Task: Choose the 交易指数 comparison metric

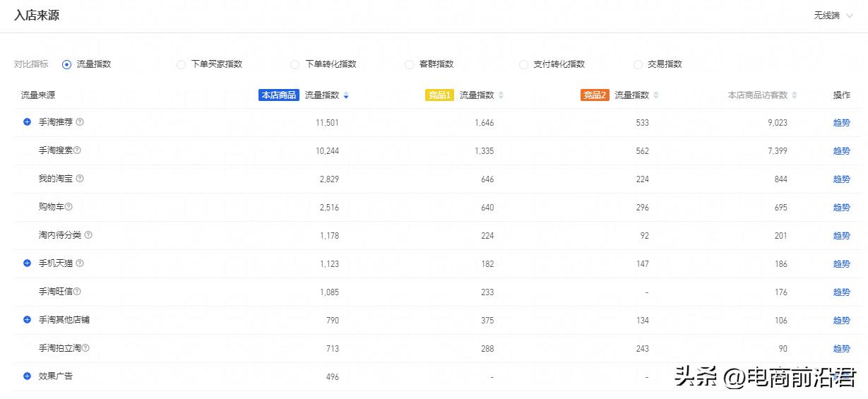Action: click(x=638, y=64)
